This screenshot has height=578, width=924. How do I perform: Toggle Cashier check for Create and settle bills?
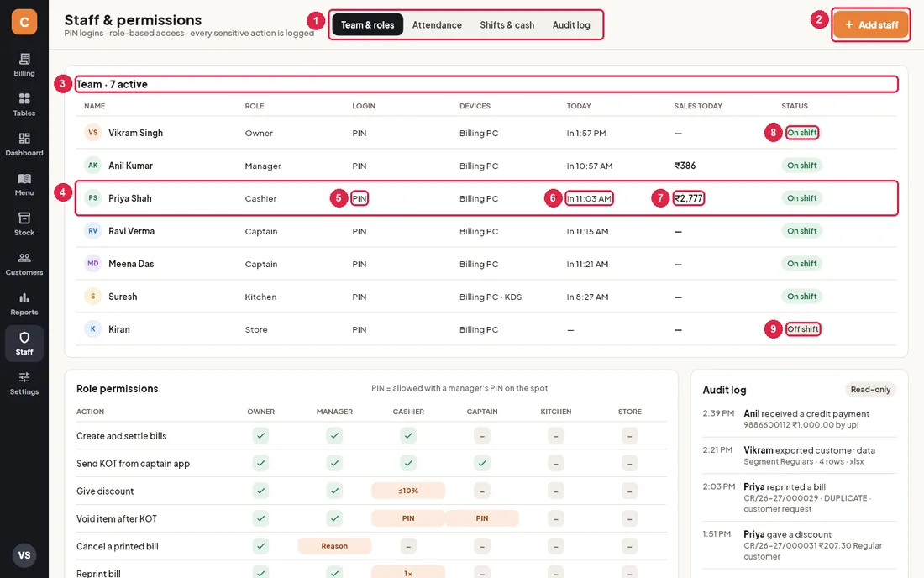[x=408, y=435]
